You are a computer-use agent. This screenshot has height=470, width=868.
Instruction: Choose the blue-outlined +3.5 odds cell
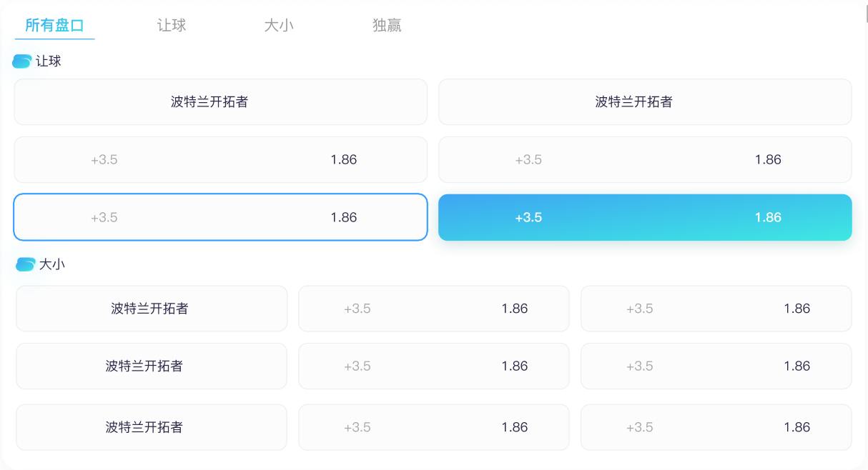[220, 217]
